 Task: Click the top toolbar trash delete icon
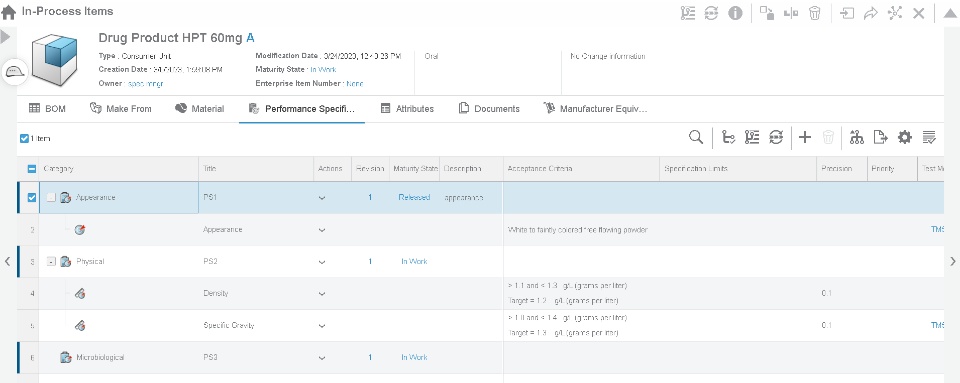pyautogui.click(x=814, y=13)
